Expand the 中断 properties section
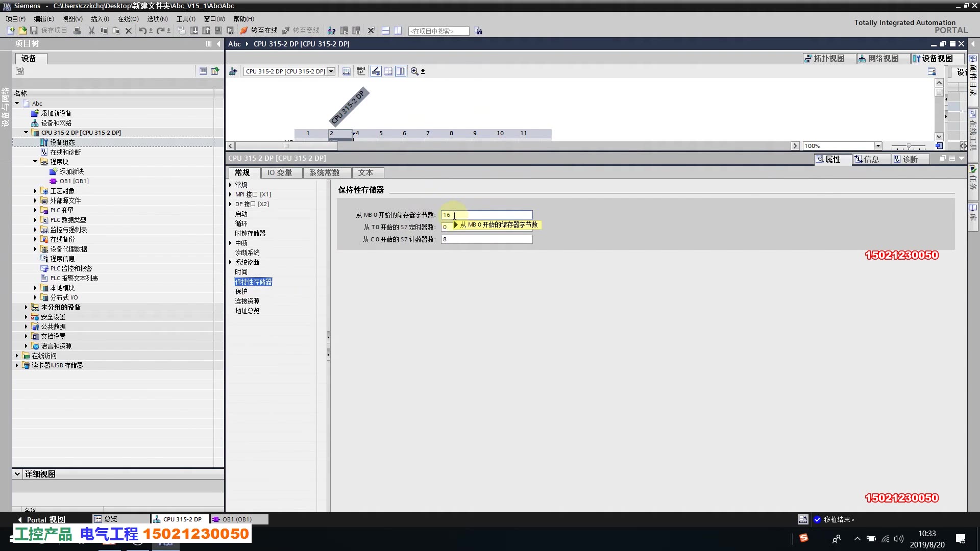980x551 pixels. 230,243
